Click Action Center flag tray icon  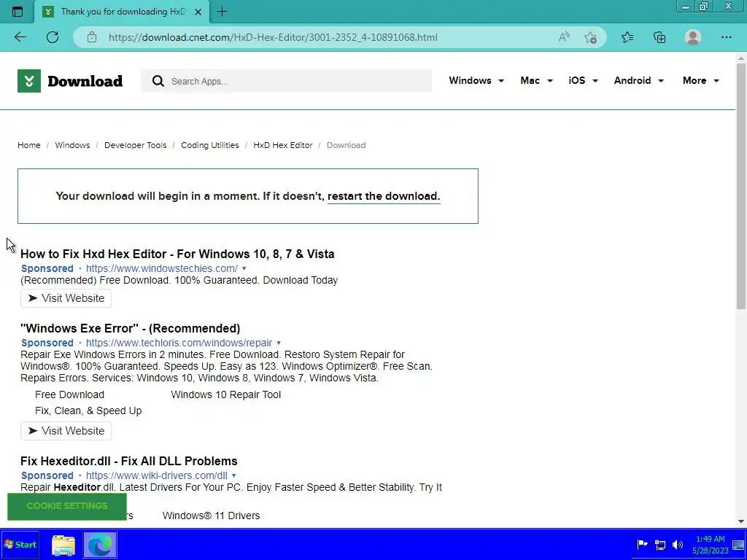coord(642,544)
